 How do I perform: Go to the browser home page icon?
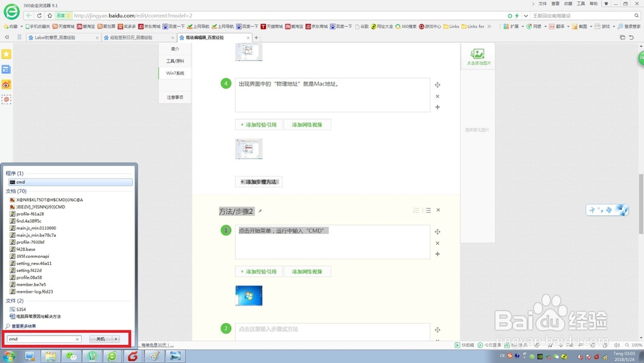tap(50, 15)
